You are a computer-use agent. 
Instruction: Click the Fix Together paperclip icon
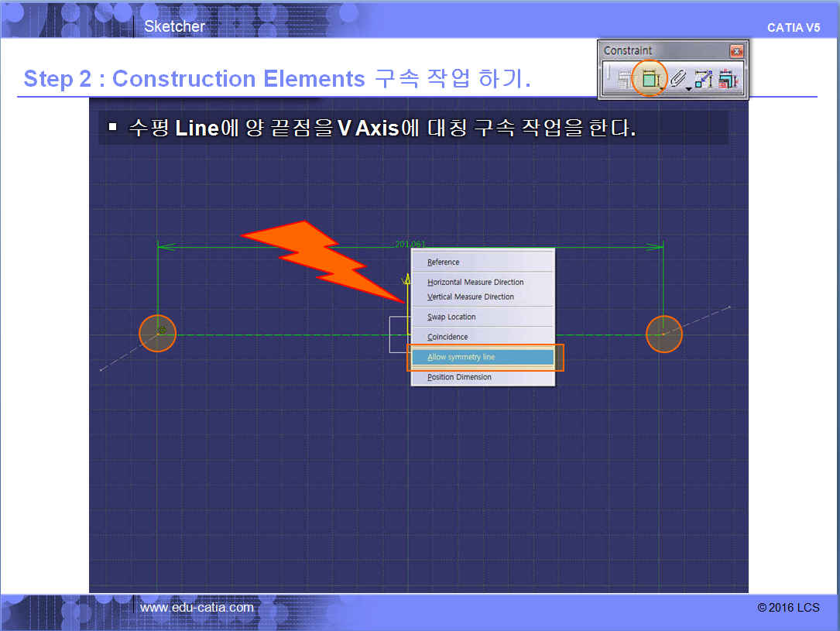pos(677,78)
